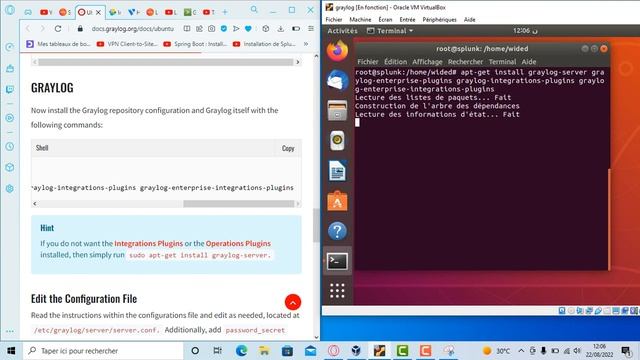Image resolution: width=640 pixels, height=360 pixels.
Task: Open browser downloads icon
Action: pyautogui.click(x=280, y=29)
